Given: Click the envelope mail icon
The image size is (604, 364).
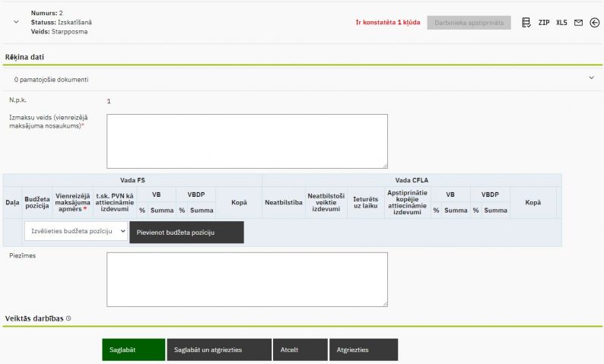Looking at the screenshot, I should tap(578, 23).
